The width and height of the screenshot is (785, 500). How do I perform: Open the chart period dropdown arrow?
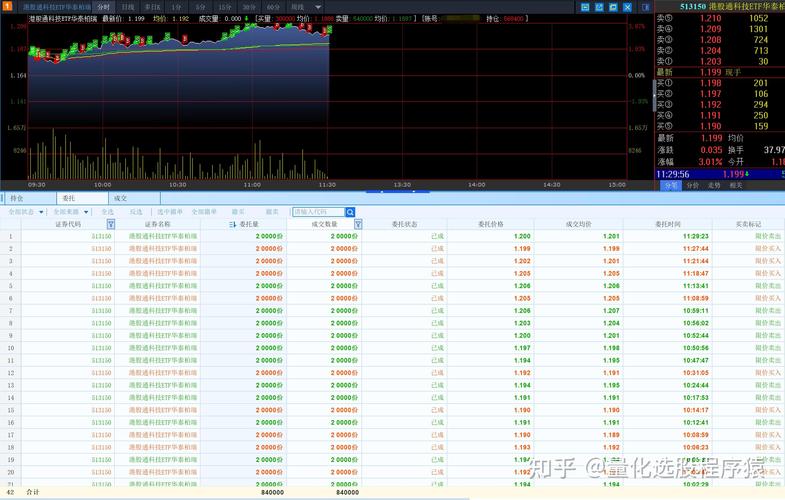pos(318,8)
